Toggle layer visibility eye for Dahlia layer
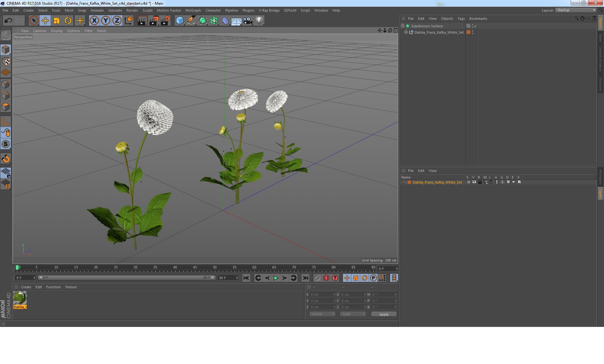The image size is (604, 364). click(x=474, y=182)
